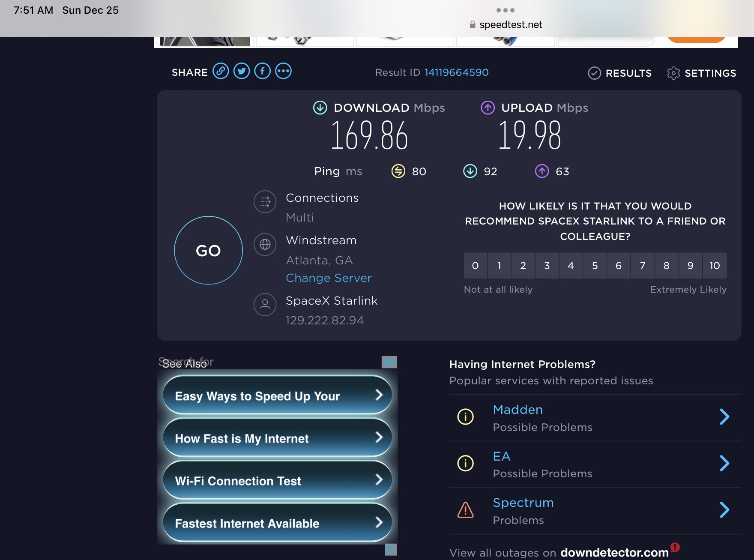Click the ad info icon above See Also
This screenshot has height=560, width=754.
click(x=389, y=362)
